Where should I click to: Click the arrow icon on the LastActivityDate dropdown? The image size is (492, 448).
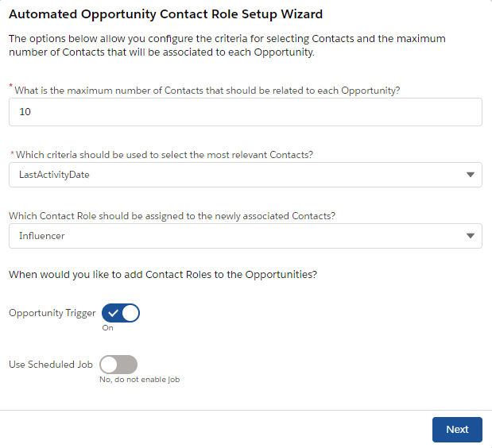click(x=470, y=175)
